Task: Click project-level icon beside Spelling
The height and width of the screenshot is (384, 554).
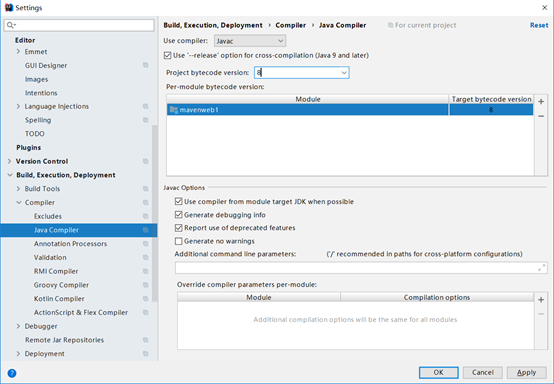Action: 146,120
